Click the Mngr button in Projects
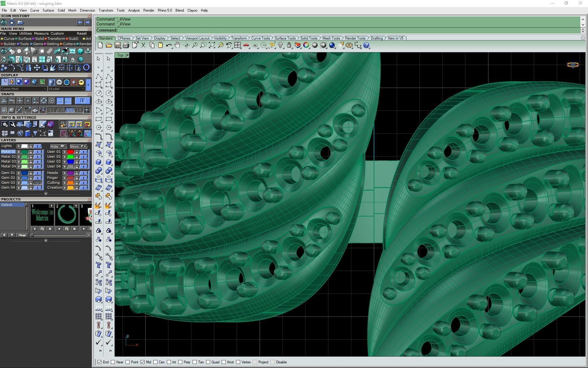Screen dimensions: 588x368 [22, 235]
